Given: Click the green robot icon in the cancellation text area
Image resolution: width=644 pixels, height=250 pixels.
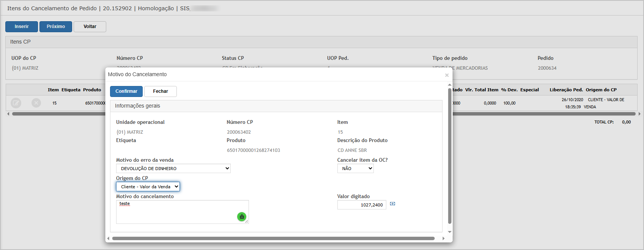Looking at the screenshot, I should [242, 217].
